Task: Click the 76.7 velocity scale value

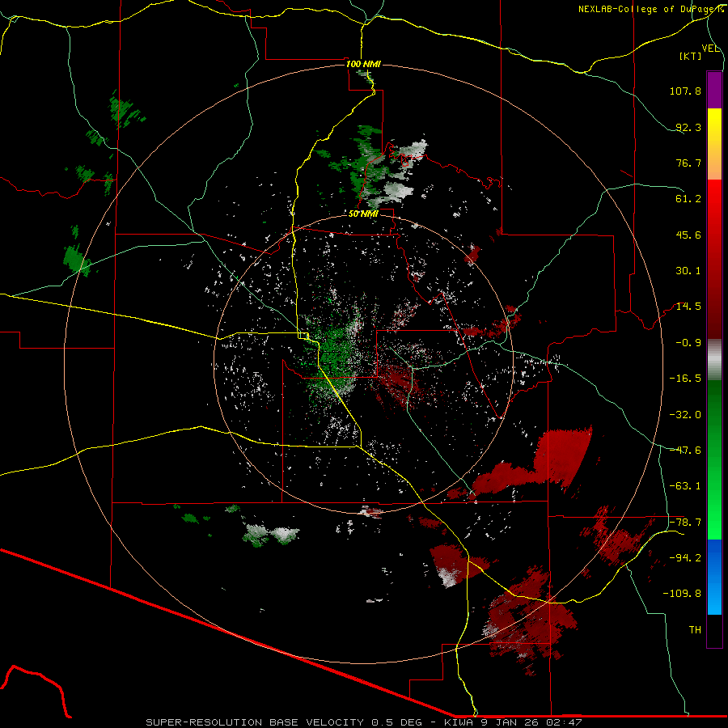Action: 688,163
